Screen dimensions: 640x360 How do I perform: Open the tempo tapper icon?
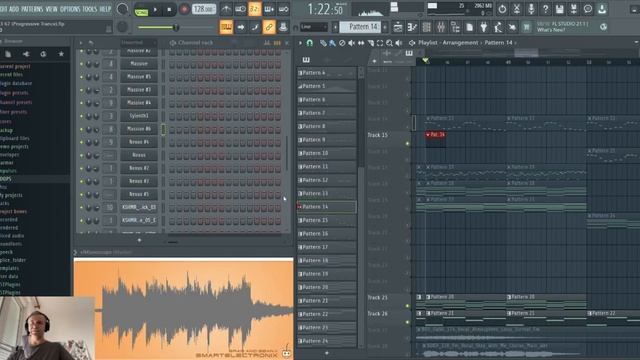click(x=498, y=27)
